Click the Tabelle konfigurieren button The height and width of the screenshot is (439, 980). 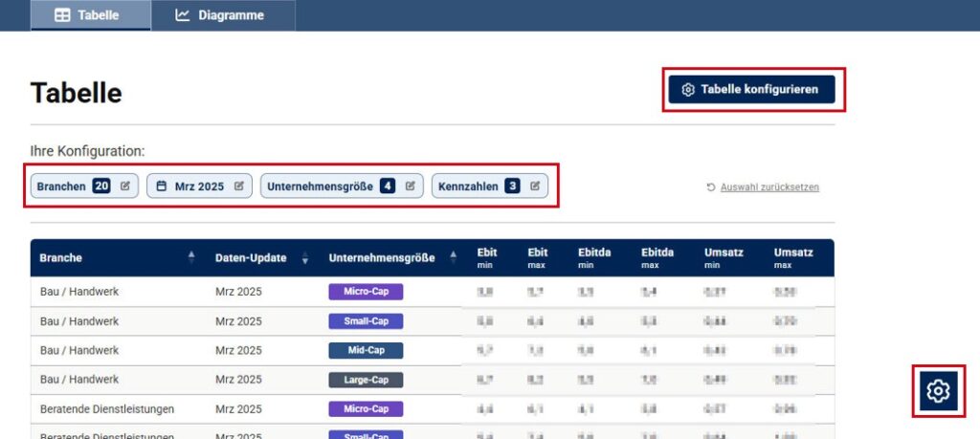751,89
